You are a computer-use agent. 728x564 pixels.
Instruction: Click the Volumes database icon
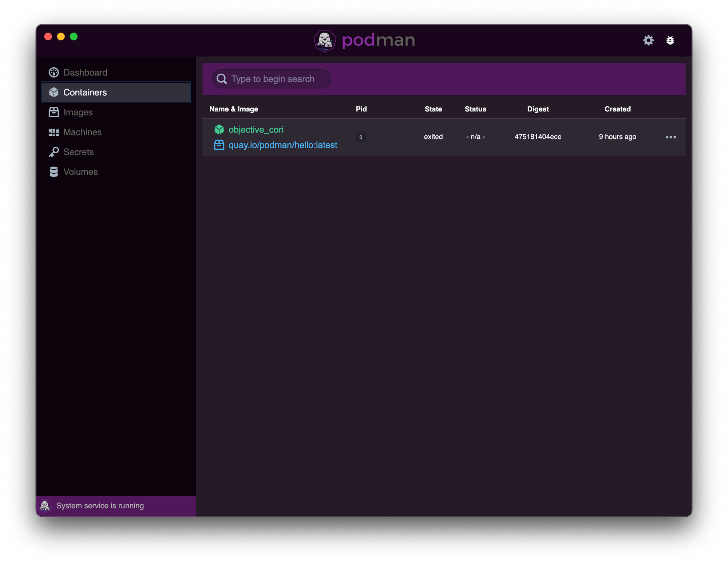point(54,172)
